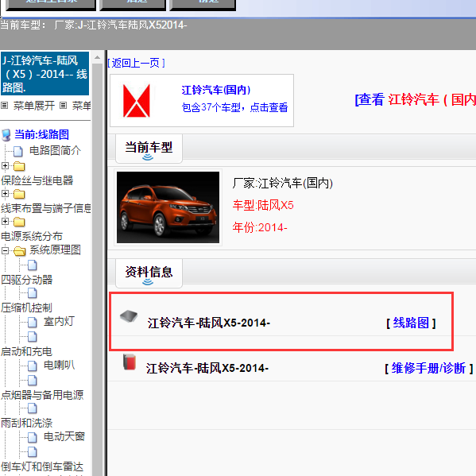Click the scroll-up arrow of sidebar scrollbar
The height and width of the screenshot is (476, 476).
(x=98, y=57)
